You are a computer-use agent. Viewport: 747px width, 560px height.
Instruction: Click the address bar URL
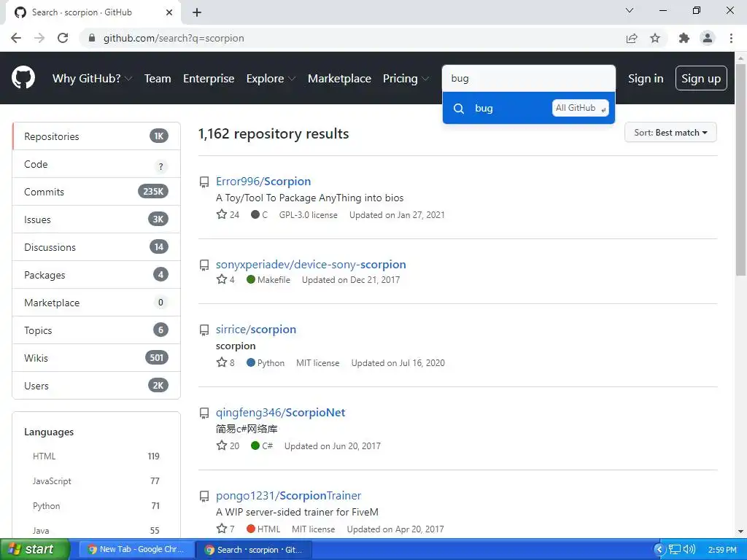[x=174, y=38]
